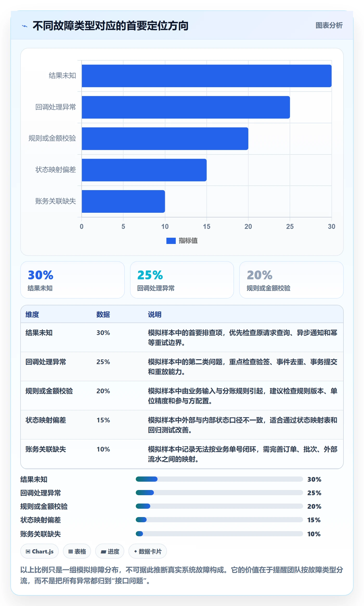Open the 20% 规则或金额校验 data card
This screenshot has height=606, width=364.
(x=291, y=280)
